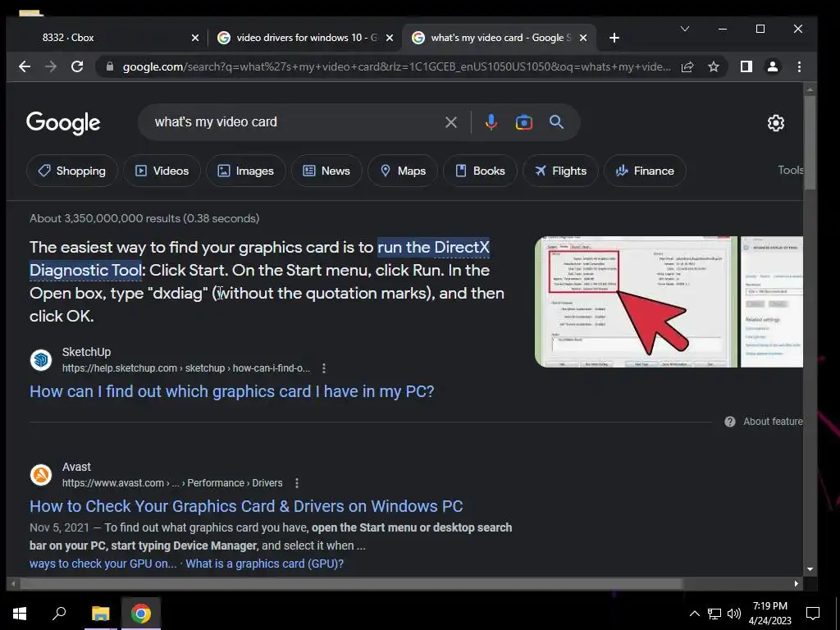Viewport: 840px width, 630px height.
Task: Close the video drivers tab
Action: pos(390,38)
